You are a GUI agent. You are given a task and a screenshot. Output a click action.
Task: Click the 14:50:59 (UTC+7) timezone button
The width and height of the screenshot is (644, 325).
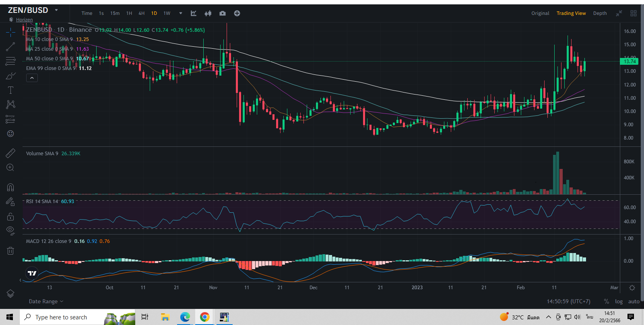tap(569, 301)
